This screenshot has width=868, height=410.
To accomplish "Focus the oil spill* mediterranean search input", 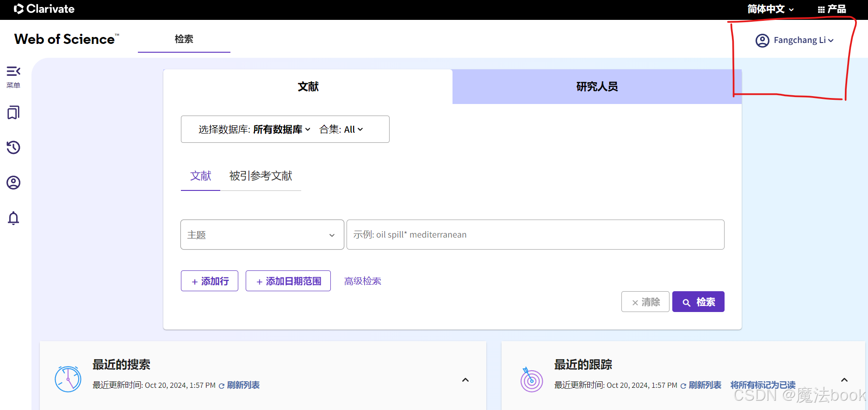I will pos(535,235).
